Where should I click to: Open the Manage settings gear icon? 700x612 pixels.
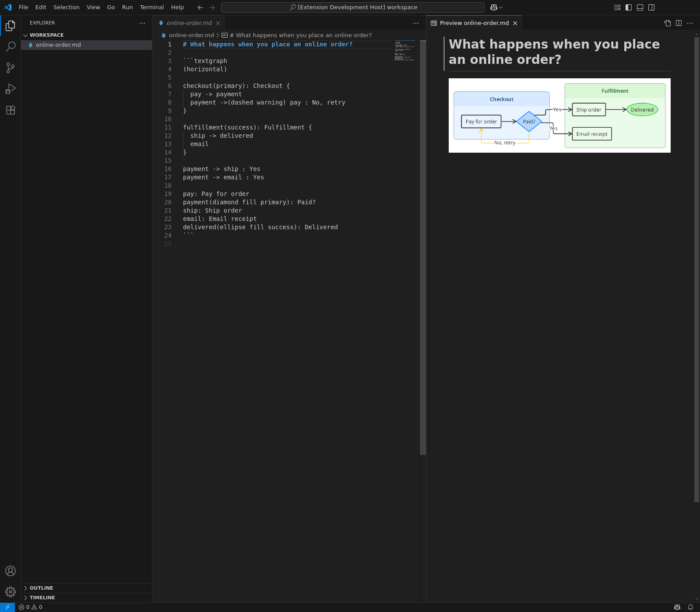(x=11, y=592)
